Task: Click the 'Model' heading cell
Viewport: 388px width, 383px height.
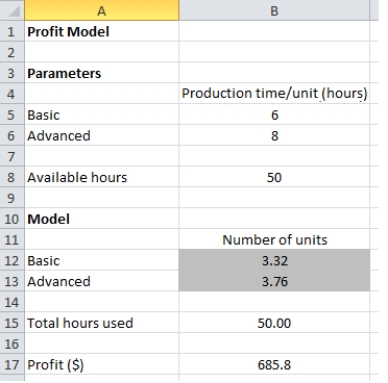Action: tap(101, 219)
